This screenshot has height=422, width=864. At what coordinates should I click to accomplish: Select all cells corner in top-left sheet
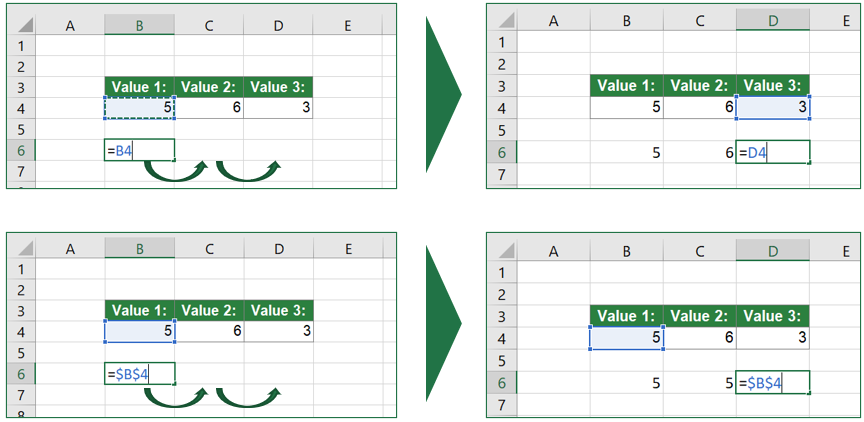click(21, 25)
